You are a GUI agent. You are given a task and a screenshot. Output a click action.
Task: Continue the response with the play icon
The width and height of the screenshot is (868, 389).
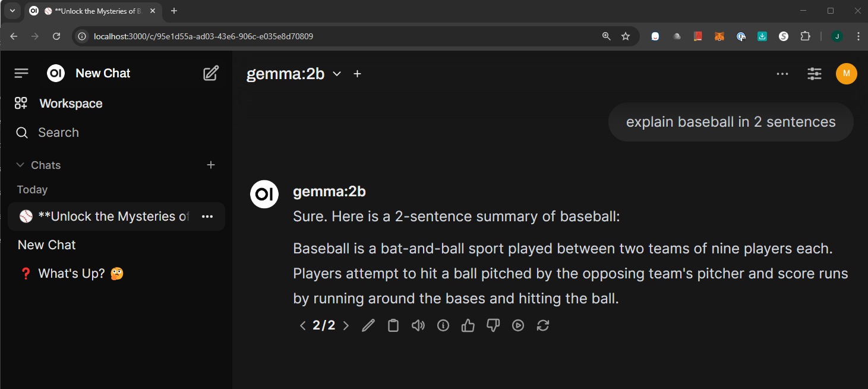[518, 325]
